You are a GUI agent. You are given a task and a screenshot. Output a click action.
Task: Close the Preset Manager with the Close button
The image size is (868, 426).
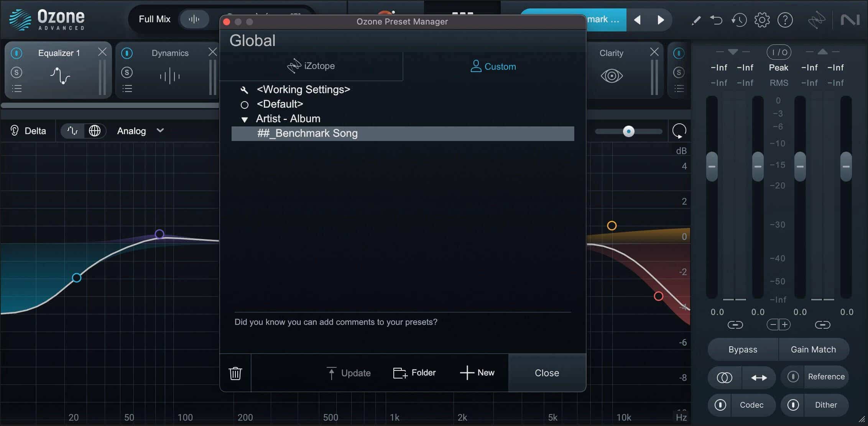click(547, 373)
